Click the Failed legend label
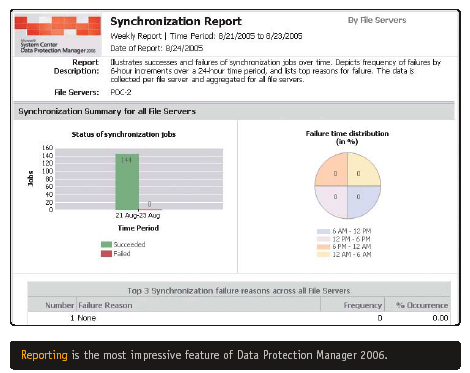Image resolution: width=470 pixels, height=373 pixels. point(122,254)
